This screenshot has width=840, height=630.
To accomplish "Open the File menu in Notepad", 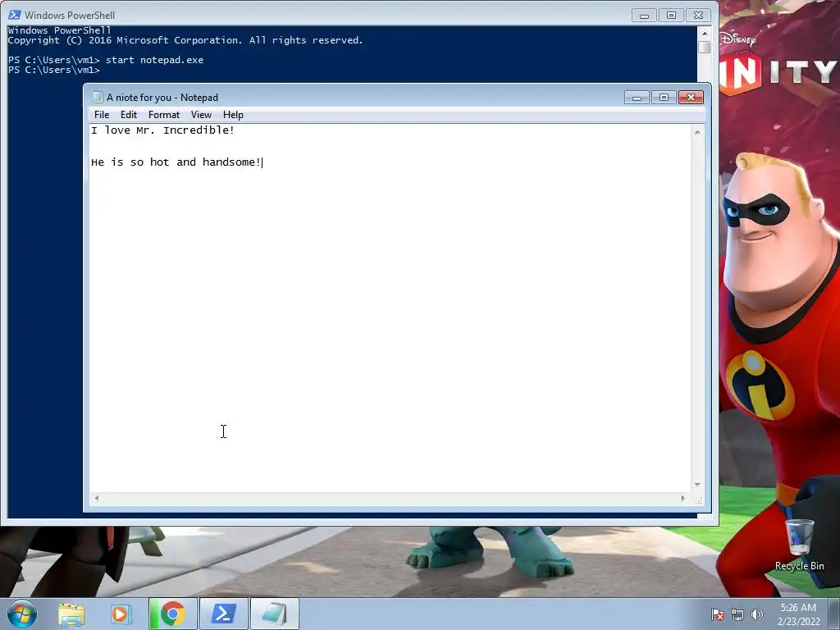I will (101, 115).
